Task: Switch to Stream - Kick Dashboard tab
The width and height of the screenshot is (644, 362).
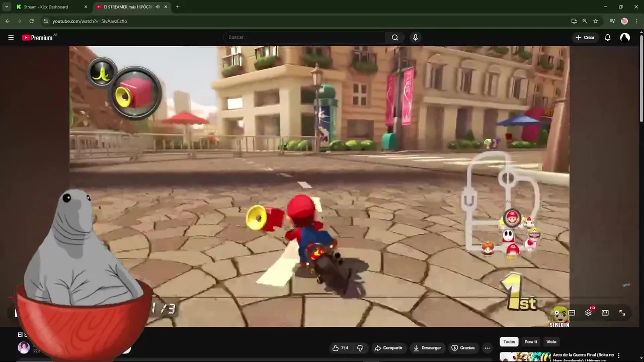Action: click(x=46, y=7)
